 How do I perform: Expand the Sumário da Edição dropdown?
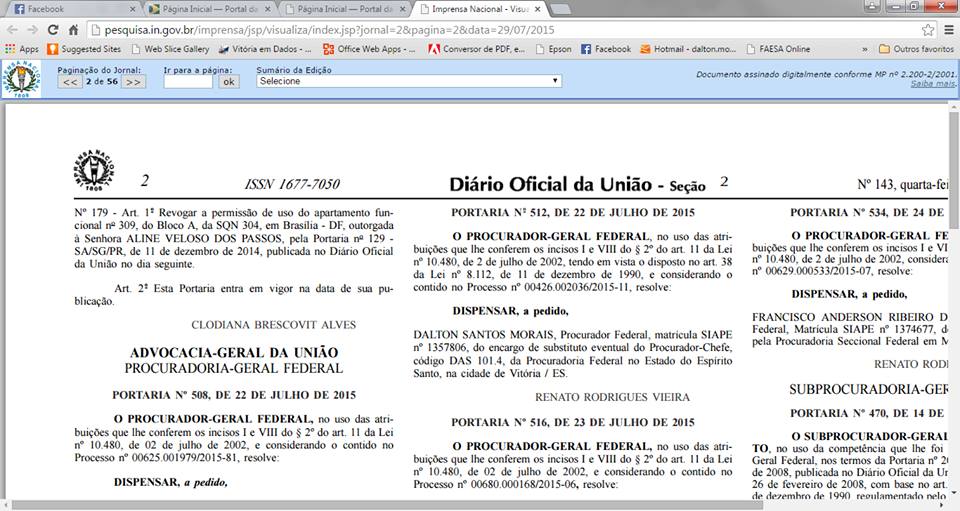click(x=408, y=82)
